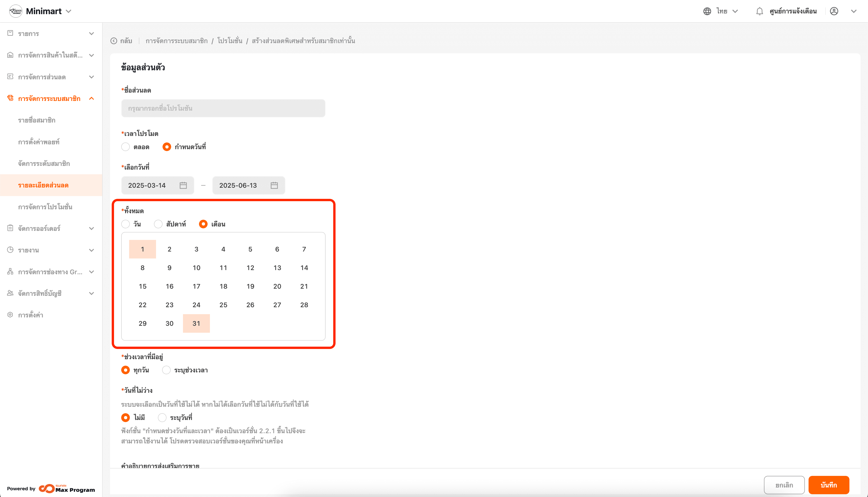The image size is (868, 497).
Task: Select the ตลอด radio button
Action: click(126, 147)
